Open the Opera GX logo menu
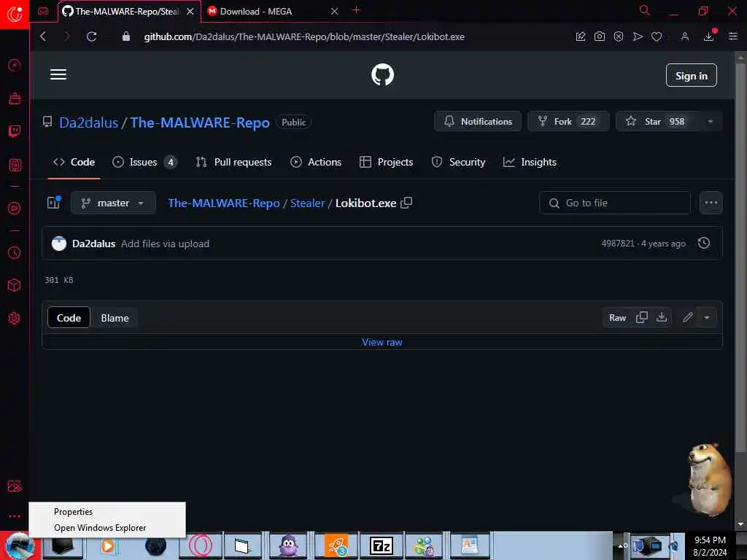Image resolution: width=747 pixels, height=560 pixels. (x=15, y=15)
